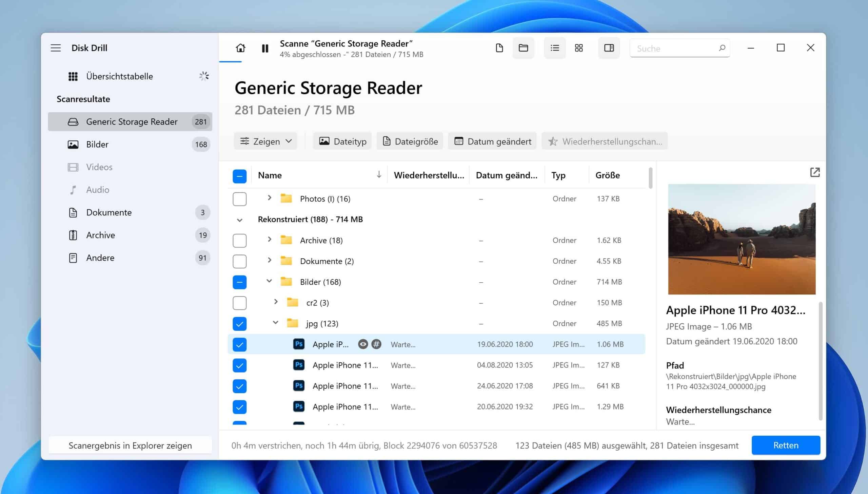This screenshot has height=494, width=868.
Task: Expand the cr2 (3) folder
Action: [276, 302]
